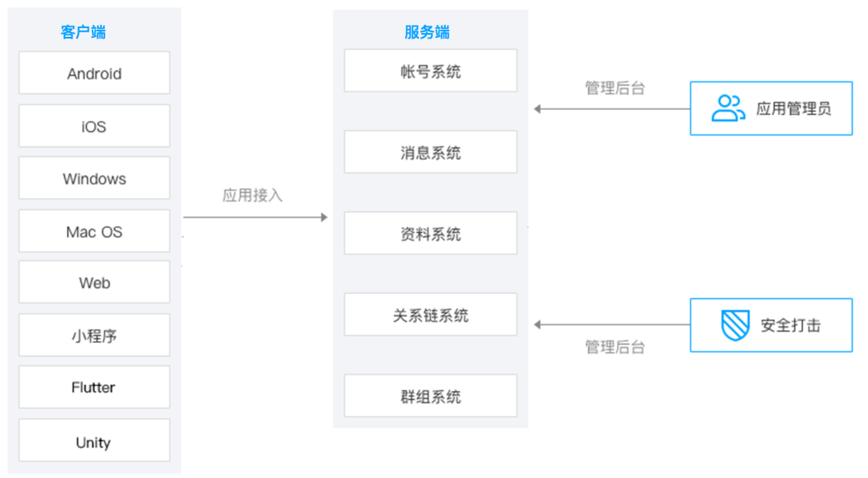Select the 小程序 client box
This screenshot has height=478, width=868.
click(x=94, y=335)
